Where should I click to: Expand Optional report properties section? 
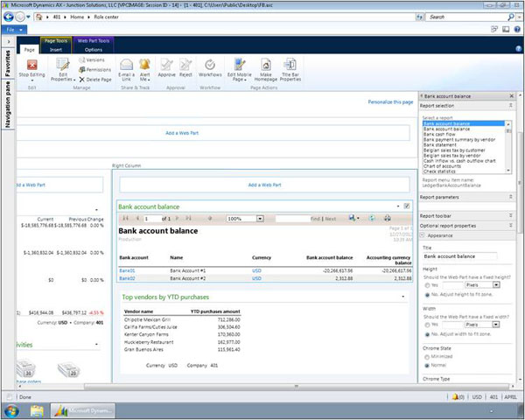[x=511, y=226]
